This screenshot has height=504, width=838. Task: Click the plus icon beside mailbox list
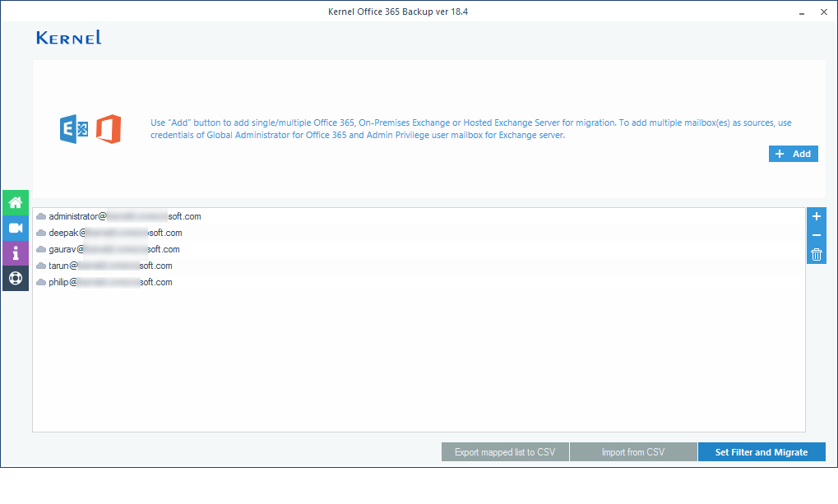[x=816, y=216]
